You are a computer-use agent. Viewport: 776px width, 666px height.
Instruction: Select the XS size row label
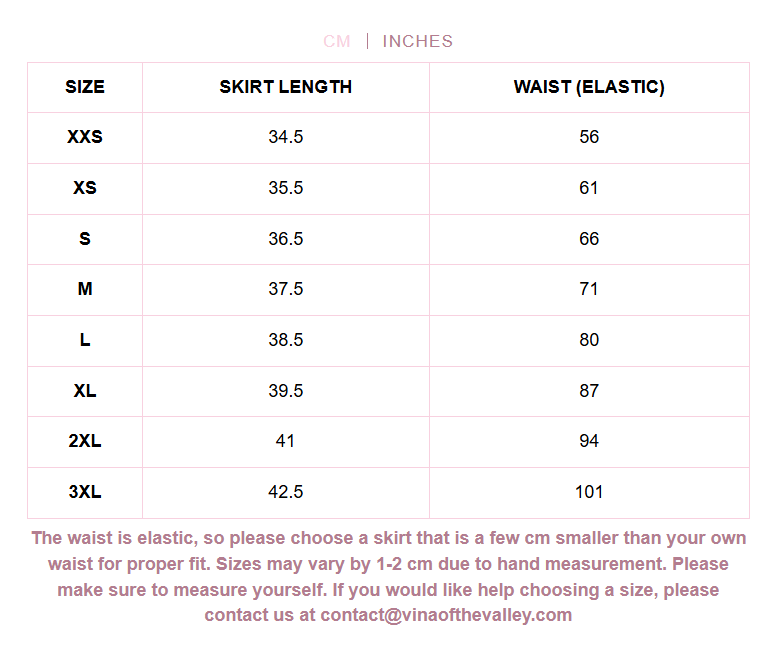(x=85, y=188)
